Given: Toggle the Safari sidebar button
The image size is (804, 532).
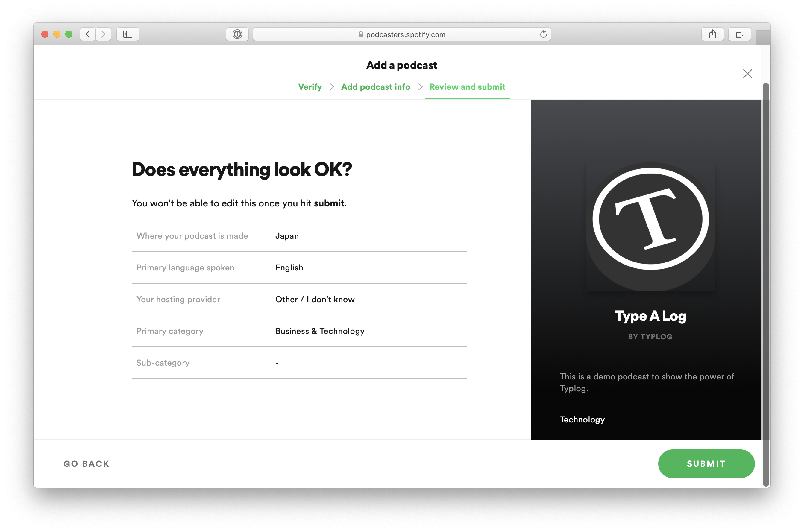Looking at the screenshot, I should pos(128,34).
